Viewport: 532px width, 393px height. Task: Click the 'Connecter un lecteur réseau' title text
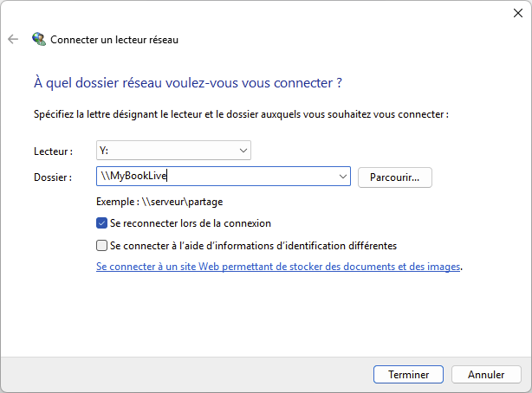pyautogui.click(x=114, y=40)
